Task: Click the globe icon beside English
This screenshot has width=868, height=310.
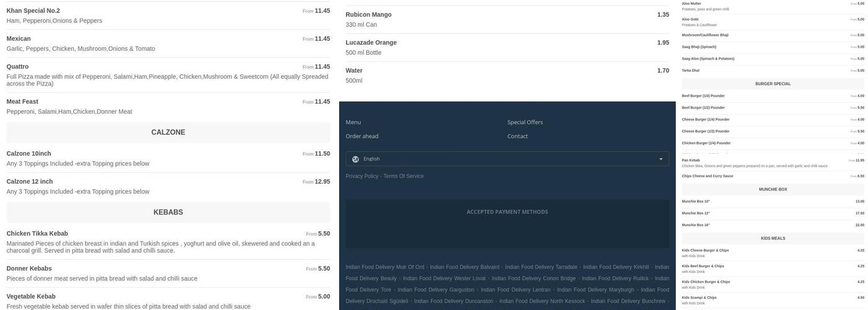Action: pyautogui.click(x=355, y=159)
